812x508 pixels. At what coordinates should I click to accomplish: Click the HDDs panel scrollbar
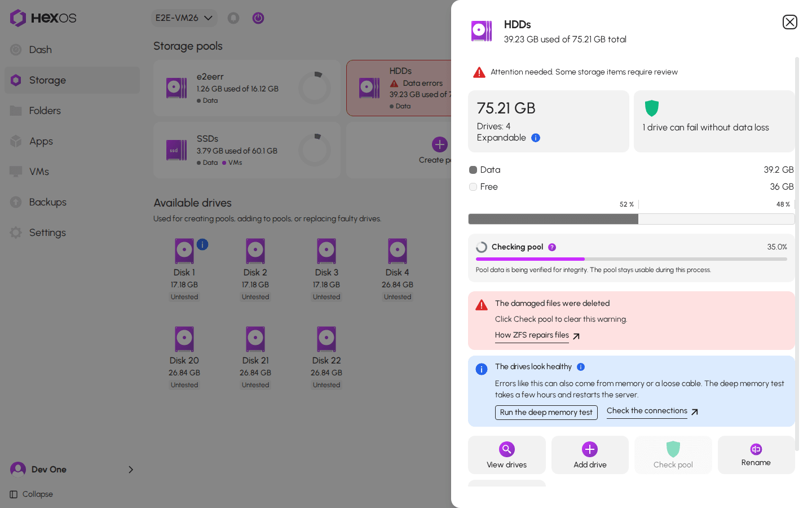[x=797, y=254]
